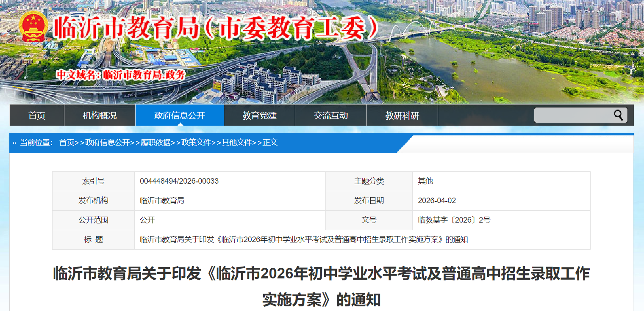This screenshot has height=311, width=644.
Task: Select index number 004448494/2026-00033
Action: [x=179, y=181]
